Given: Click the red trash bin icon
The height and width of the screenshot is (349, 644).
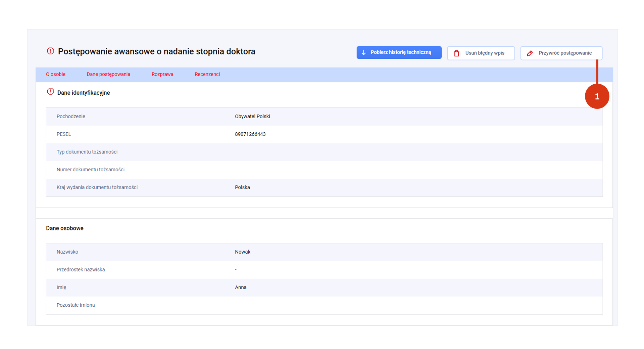Looking at the screenshot, I should [456, 53].
